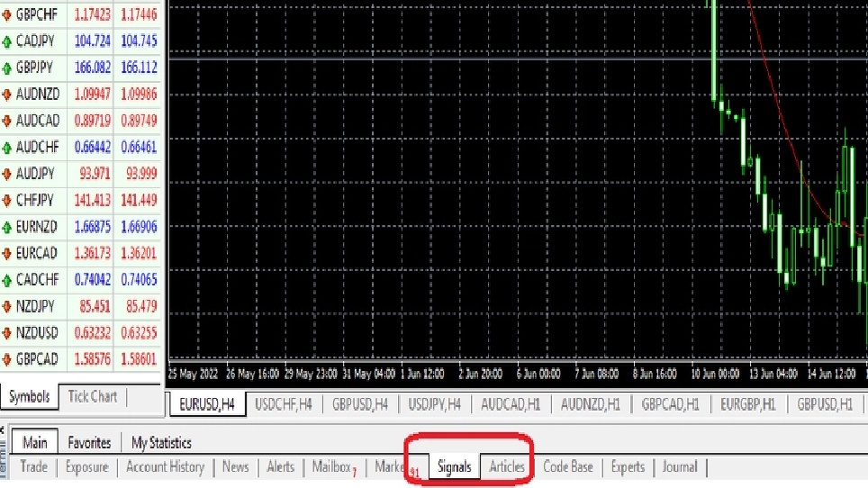Open the AUDCAD,H1 chart tab
Viewport: 868px width, 488px height.
point(511,404)
